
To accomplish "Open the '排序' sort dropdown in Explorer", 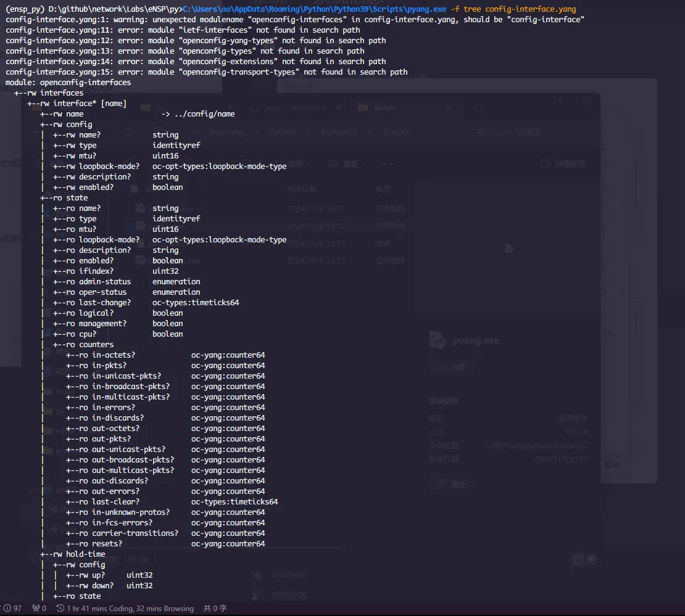I will coord(299,164).
